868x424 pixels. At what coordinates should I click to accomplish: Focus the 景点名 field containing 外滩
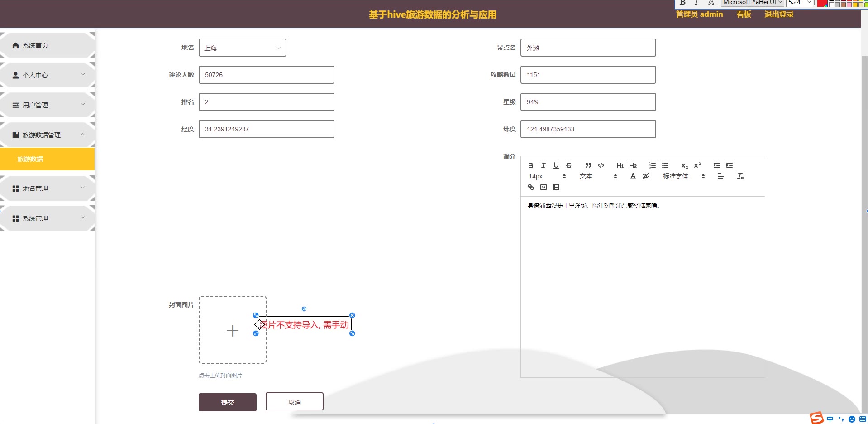588,48
